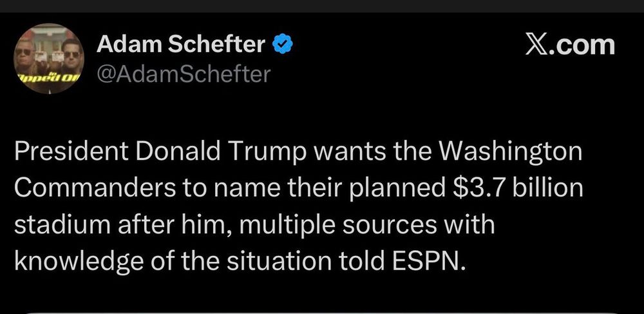This screenshot has width=644, height=314.
Task: Click the X.com logo text
Action: point(570,44)
